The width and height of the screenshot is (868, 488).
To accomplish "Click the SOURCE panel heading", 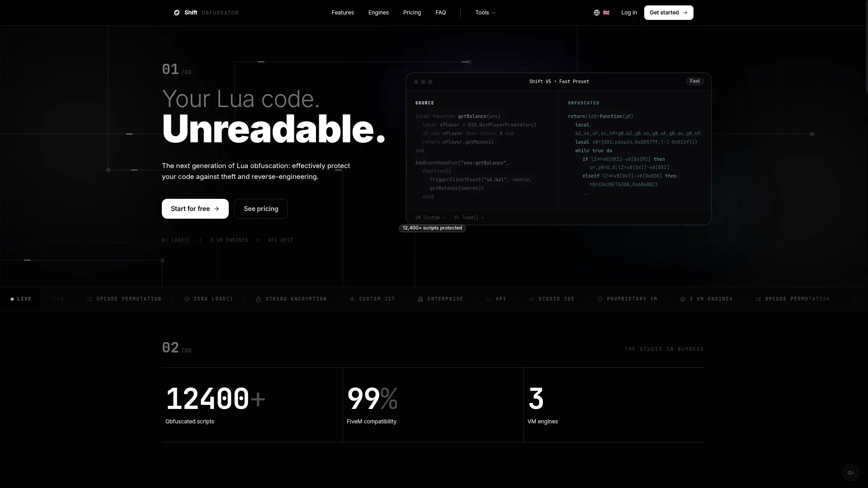I will click(425, 103).
